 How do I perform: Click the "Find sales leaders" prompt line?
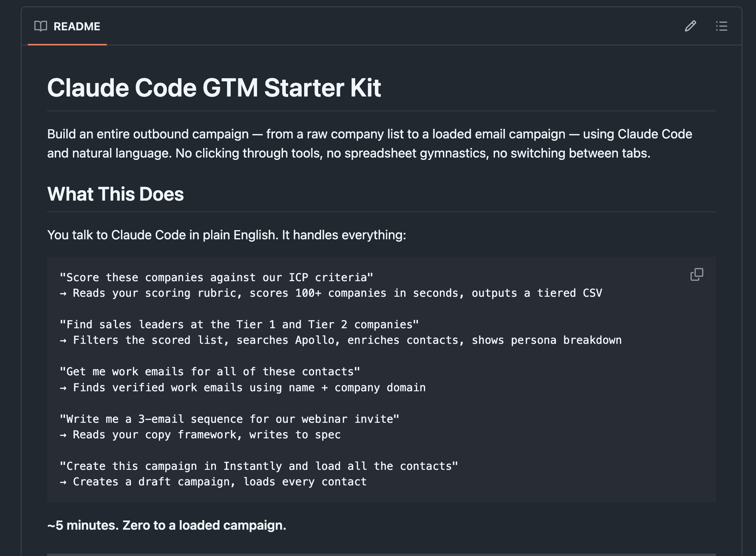(239, 324)
